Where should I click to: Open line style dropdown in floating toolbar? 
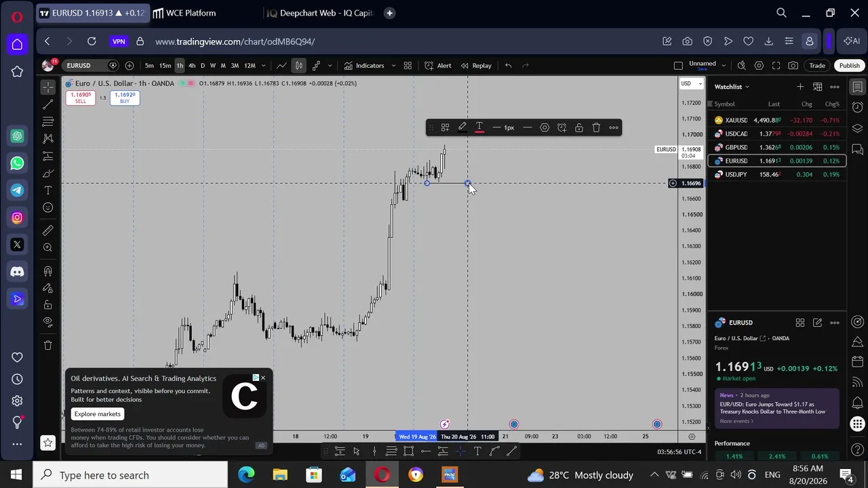tap(528, 127)
